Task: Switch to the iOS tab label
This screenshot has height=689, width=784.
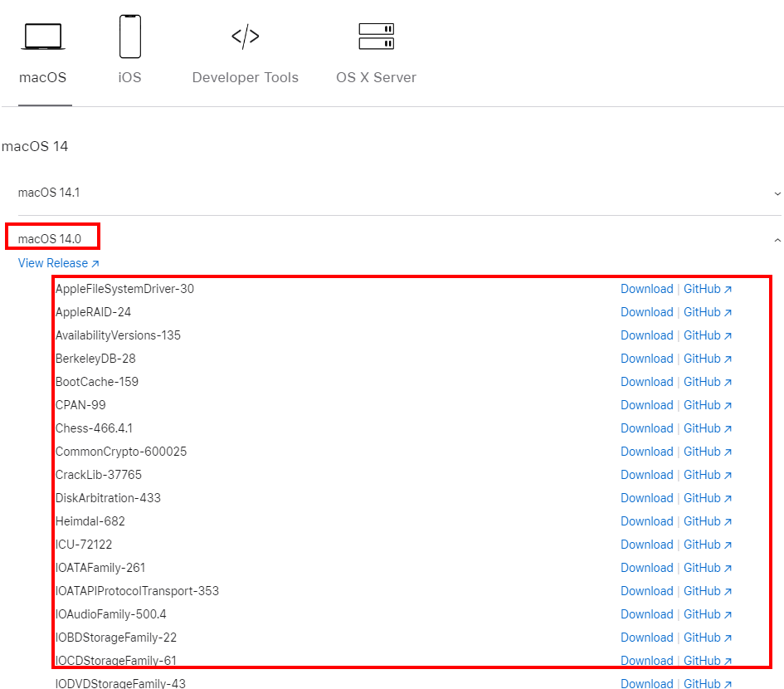Action: [x=130, y=77]
